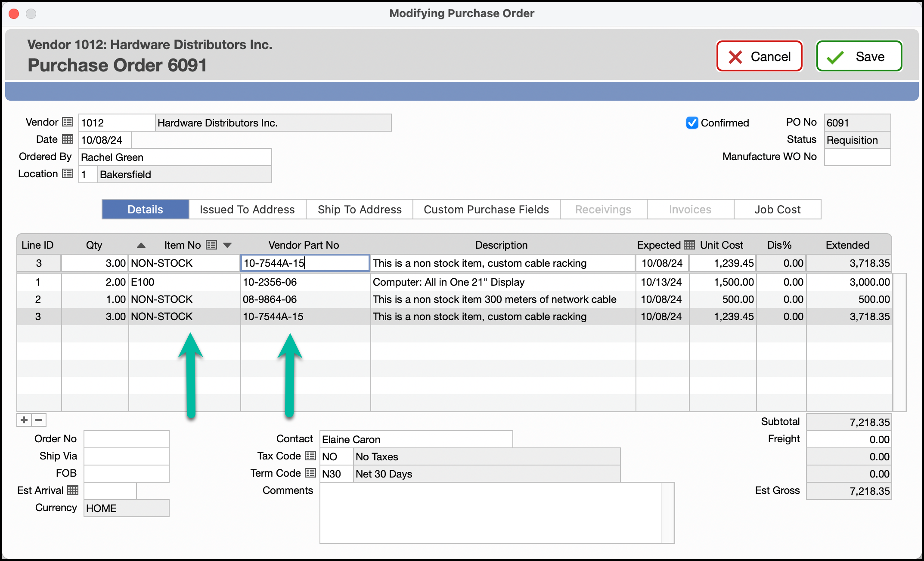Image resolution: width=924 pixels, height=561 pixels.
Task: Remove selected line with minus button
Action: (x=39, y=420)
